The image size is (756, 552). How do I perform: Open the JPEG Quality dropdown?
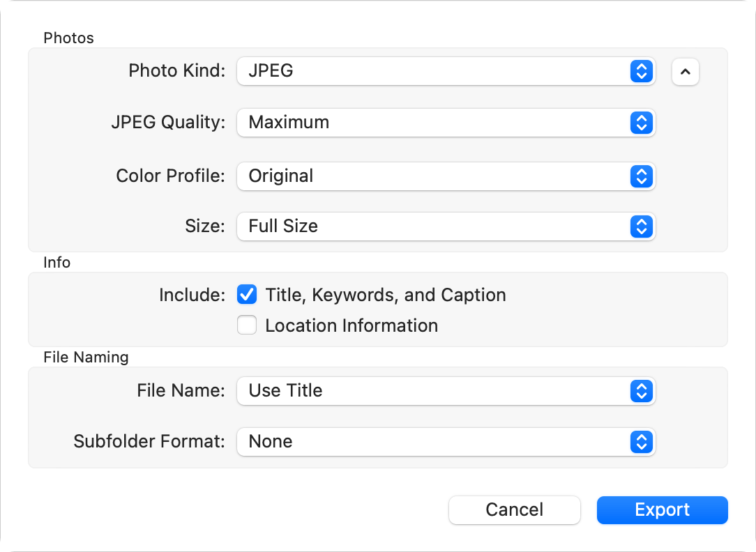click(446, 123)
